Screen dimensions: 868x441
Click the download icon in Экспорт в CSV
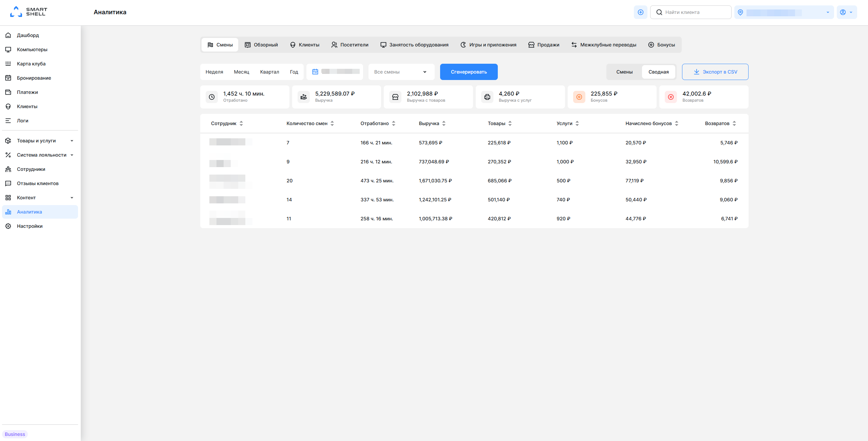click(x=696, y=72)
